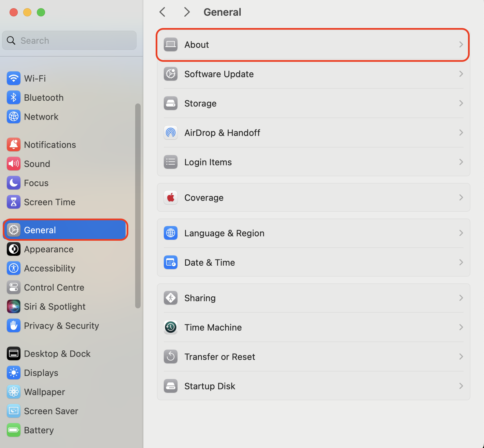The height and width of the screenshot is (448, 484).
Task: Click the chevron on the Software Update row
Action: click(x=461, y=74)
